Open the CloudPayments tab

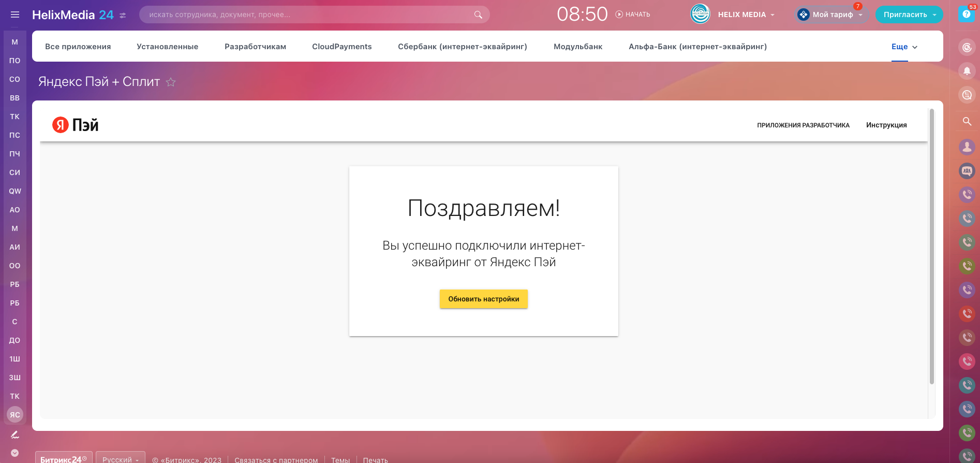click(x=342, y=47)
